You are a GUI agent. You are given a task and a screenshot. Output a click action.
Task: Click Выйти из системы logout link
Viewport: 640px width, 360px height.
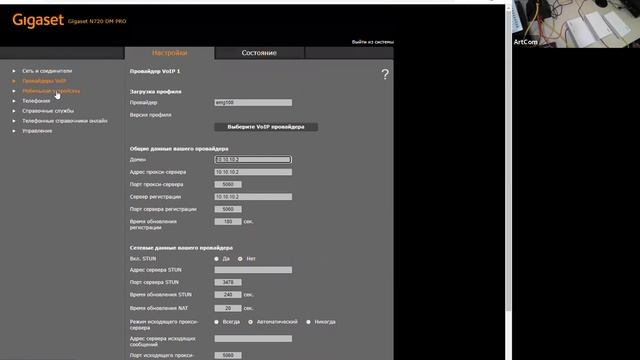coord(373,42)
